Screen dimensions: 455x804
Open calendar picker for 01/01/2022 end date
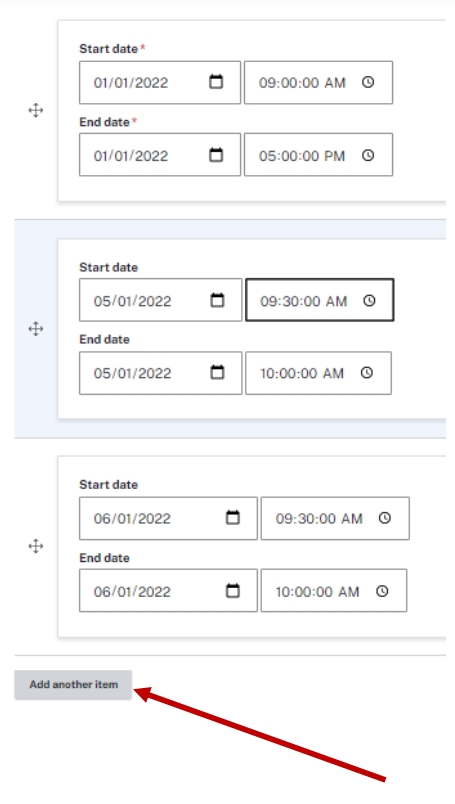[216, 155]
